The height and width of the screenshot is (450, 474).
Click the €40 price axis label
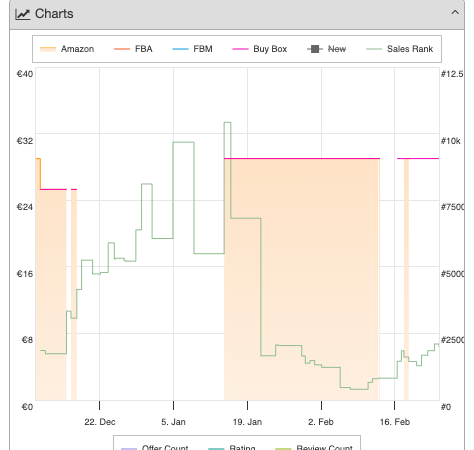click(x=25, y=74)
